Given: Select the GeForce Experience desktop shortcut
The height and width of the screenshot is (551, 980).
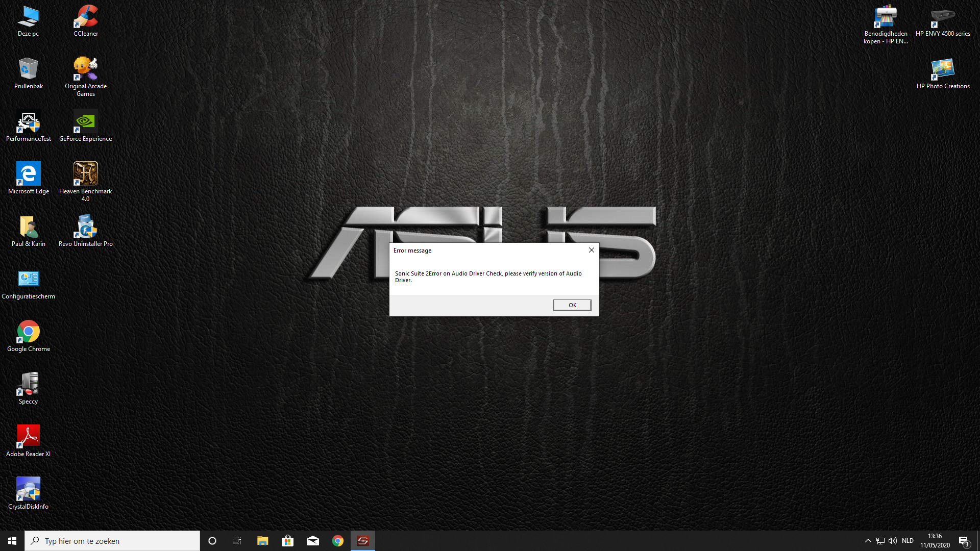Looking at the screenshot, I should pos(86,126).
